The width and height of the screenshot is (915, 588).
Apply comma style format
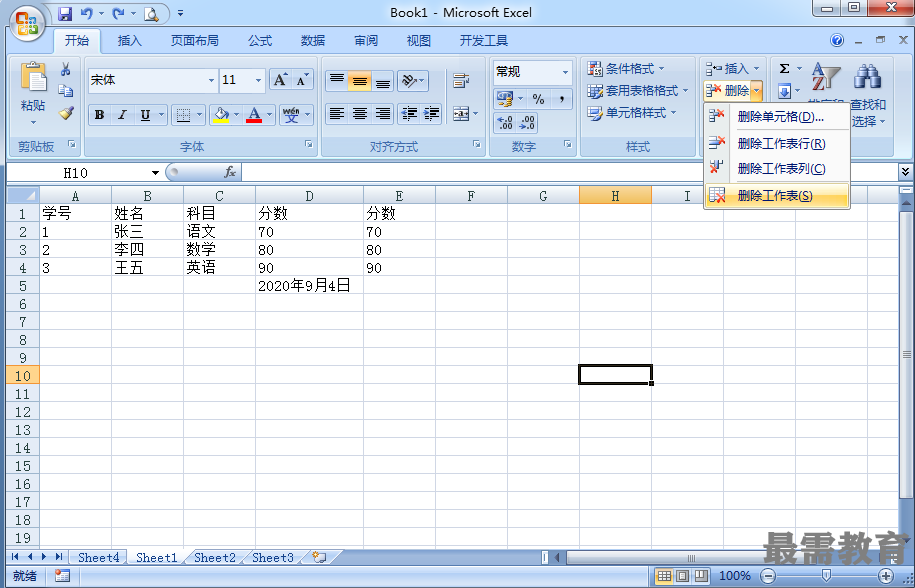(561, 99)
